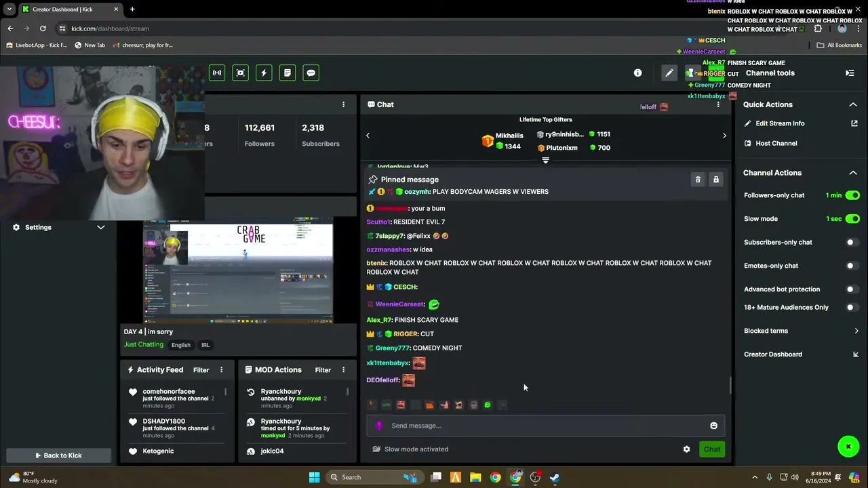Screen dimensions: 868x488
Task: Reload the page with browser refresh button
Action: pos(43,28)
